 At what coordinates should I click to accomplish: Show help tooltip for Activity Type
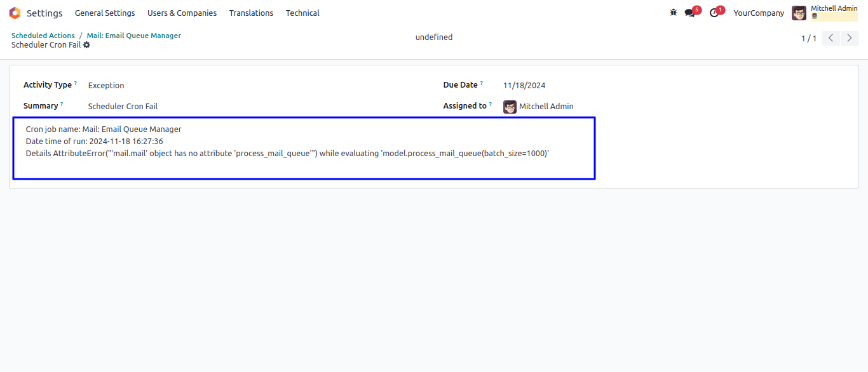click(x=76, y=83)
